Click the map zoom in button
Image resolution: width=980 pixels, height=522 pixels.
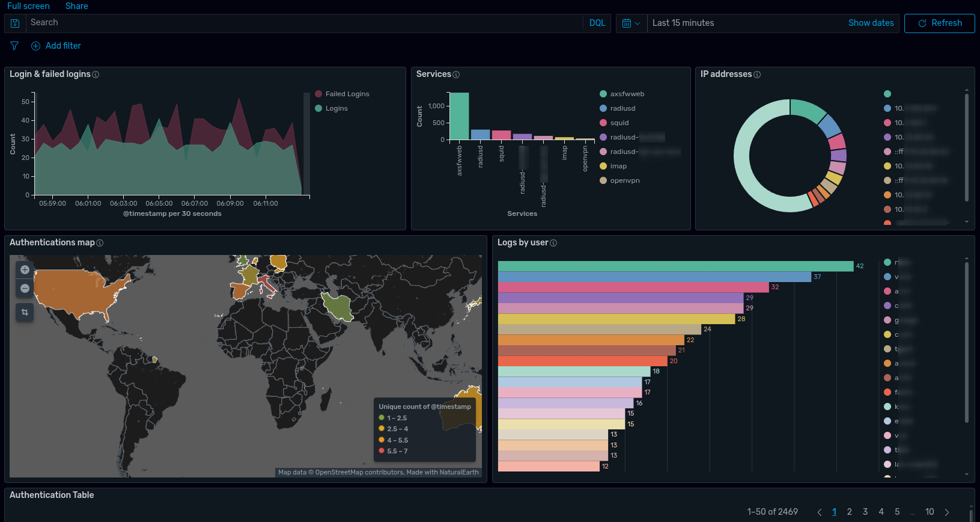25,269
